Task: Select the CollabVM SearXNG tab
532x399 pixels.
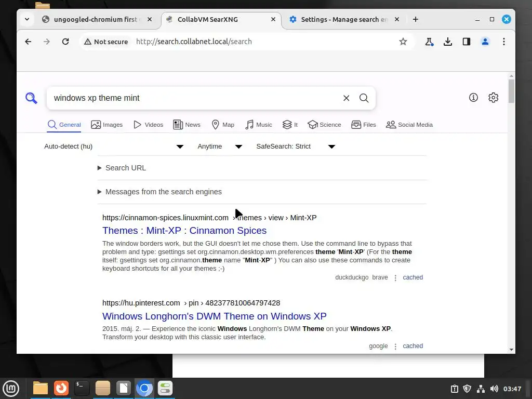Action: point(207,19)
